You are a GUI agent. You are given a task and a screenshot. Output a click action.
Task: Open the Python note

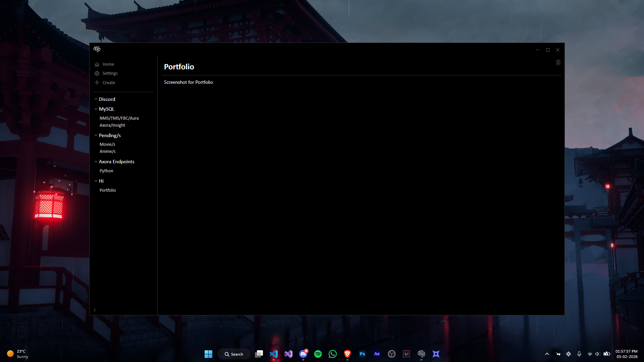[106, 171]
